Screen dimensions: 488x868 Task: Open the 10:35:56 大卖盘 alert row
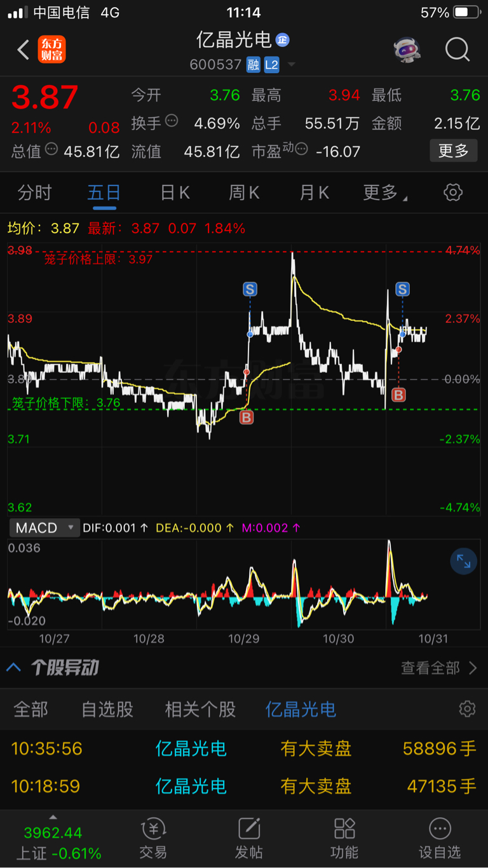tap(244, 749)
